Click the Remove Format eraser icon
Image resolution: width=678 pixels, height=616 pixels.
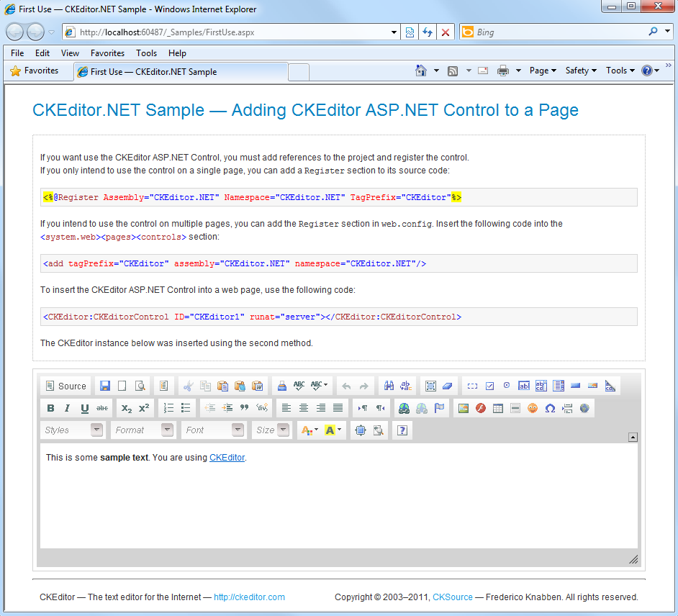[x=448, y=386]
